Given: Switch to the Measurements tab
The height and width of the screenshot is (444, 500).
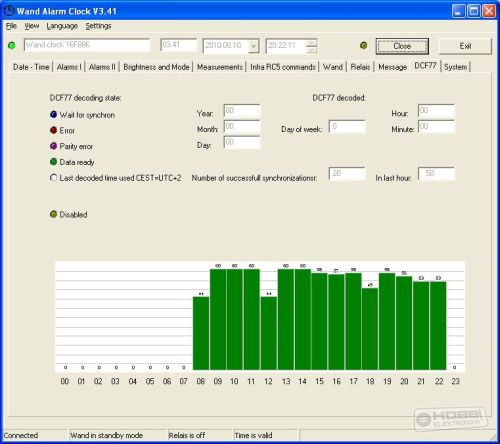Looking at the screenshot, I should [x=220, y=67].
